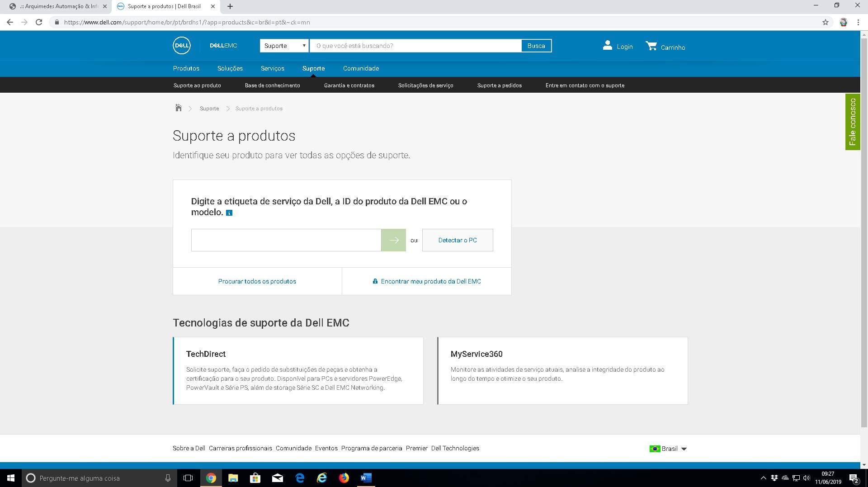Screen dimensions: 868x487
Task: Open the Fale conosco side tab
Action: [853, 122]
